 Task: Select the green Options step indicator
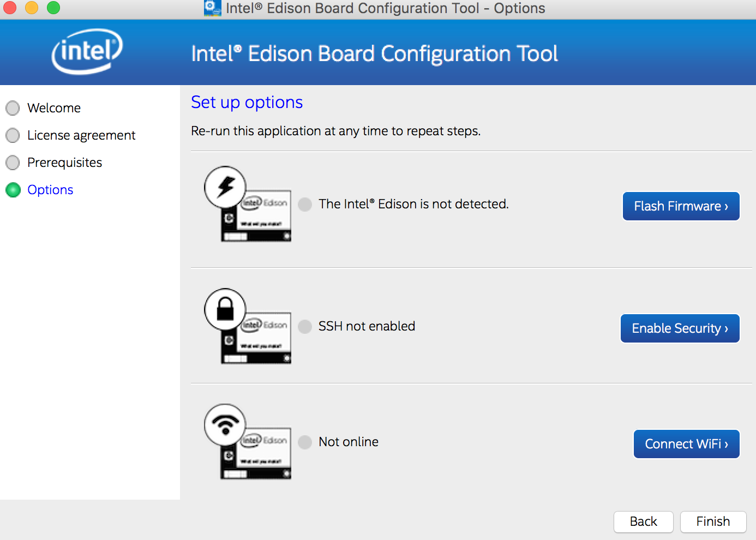(x=13, y=190)
